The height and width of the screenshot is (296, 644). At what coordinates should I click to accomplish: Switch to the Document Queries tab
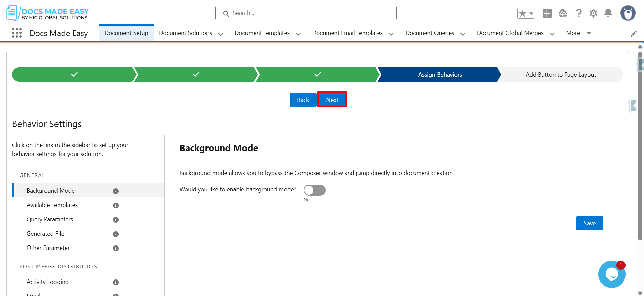429,33
